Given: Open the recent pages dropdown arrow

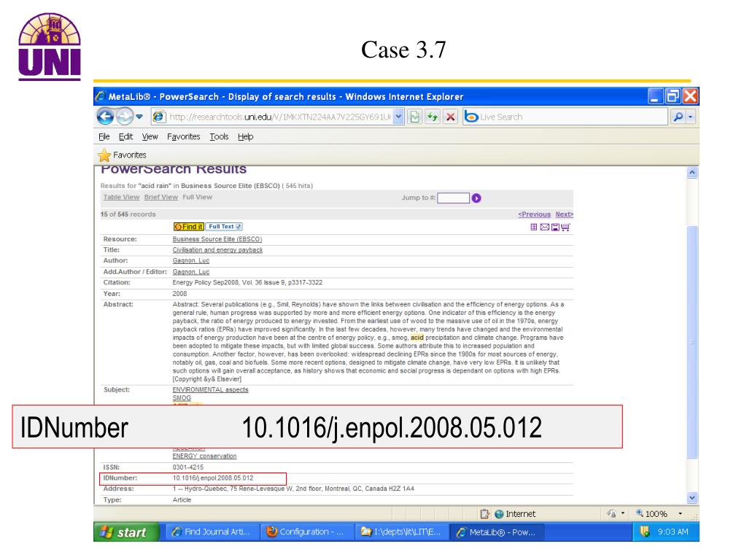Looking at the screenshot, I should 139,117.
